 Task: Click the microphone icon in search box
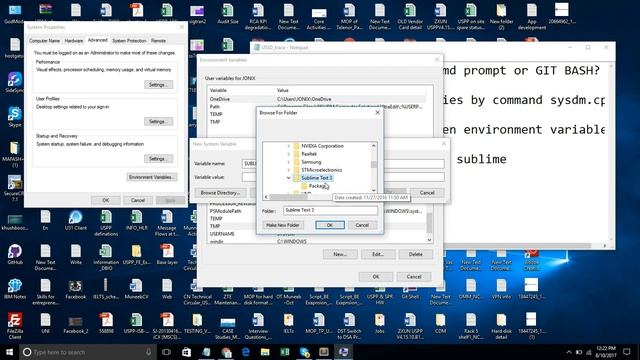149,352
